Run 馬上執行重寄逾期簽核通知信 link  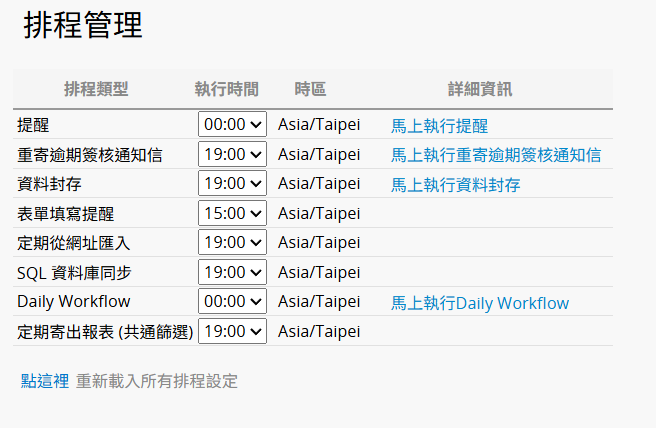coord(496,155)
